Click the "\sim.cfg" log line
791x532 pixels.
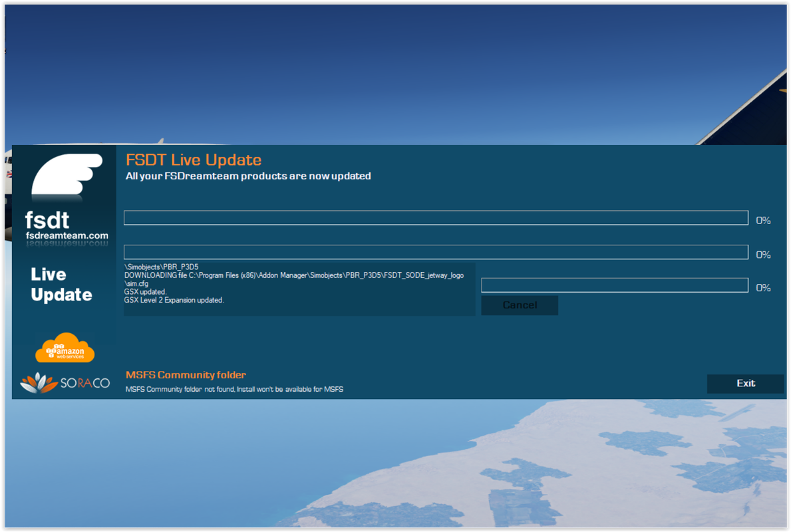[x=136, y=283]
